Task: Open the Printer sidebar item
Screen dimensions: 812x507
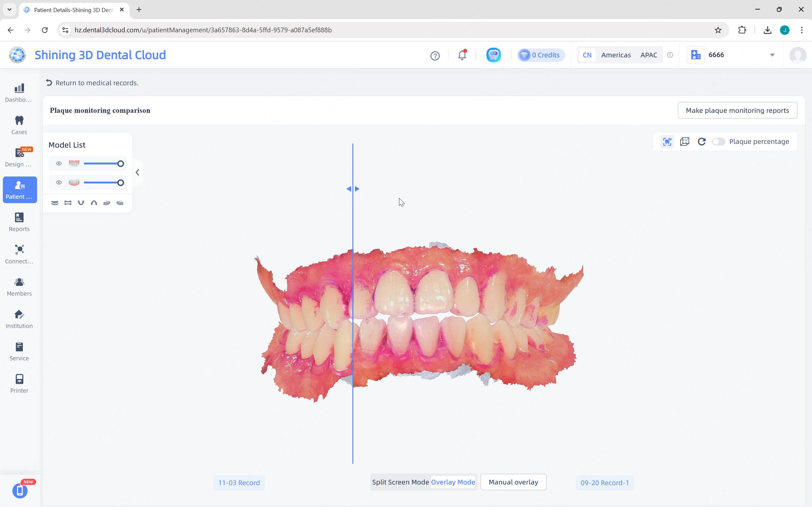Action: (19, 384)
